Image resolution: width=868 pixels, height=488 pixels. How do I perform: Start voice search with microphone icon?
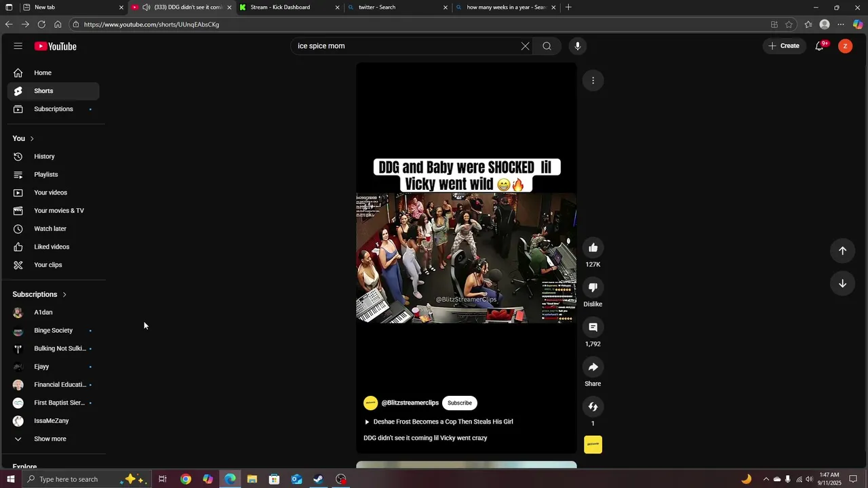click(x=578, y=46)
